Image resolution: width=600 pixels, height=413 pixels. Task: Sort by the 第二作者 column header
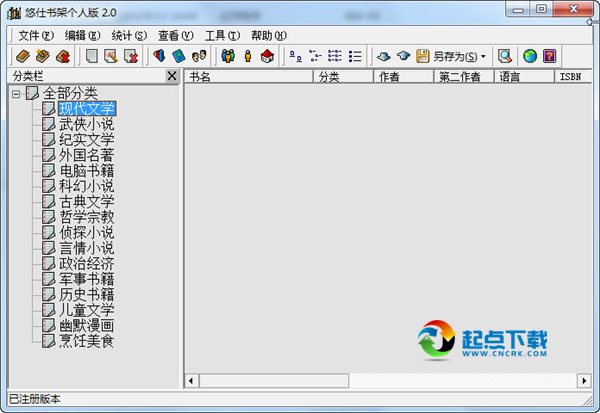[x=464, y=77]
